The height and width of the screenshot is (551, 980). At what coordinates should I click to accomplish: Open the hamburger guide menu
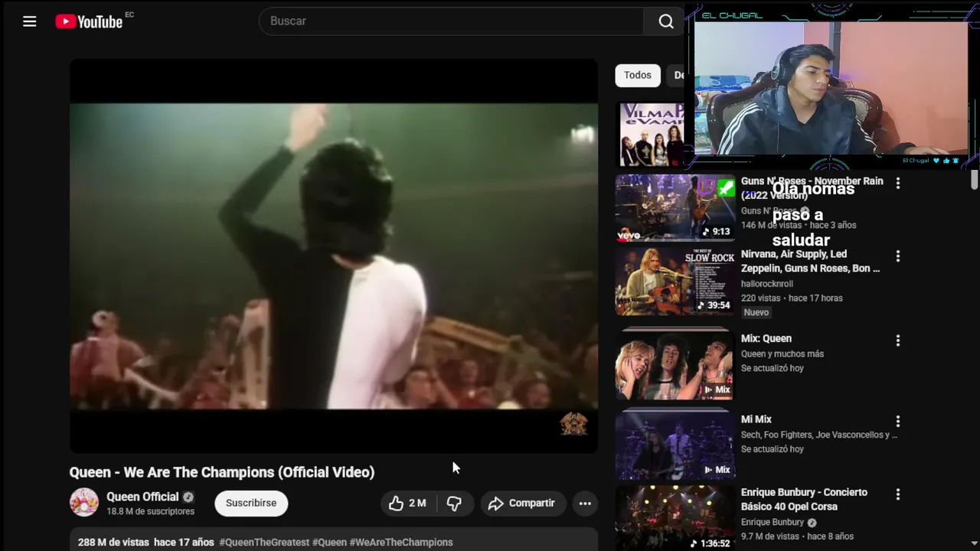[x=30, y=21]
